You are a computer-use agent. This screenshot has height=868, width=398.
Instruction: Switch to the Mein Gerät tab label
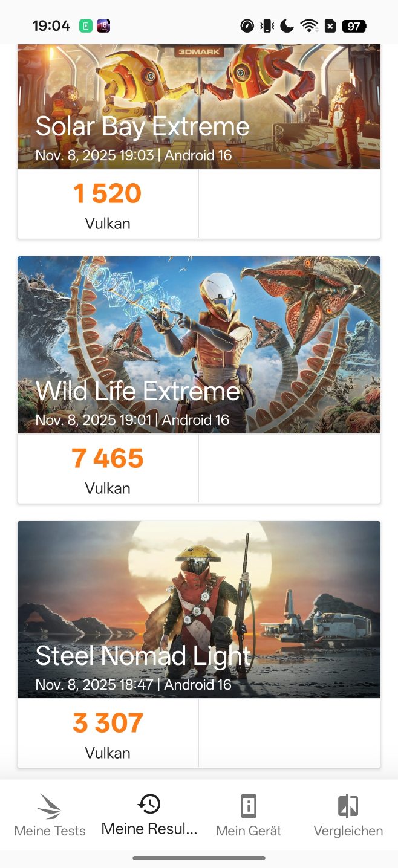coord(249,831)
